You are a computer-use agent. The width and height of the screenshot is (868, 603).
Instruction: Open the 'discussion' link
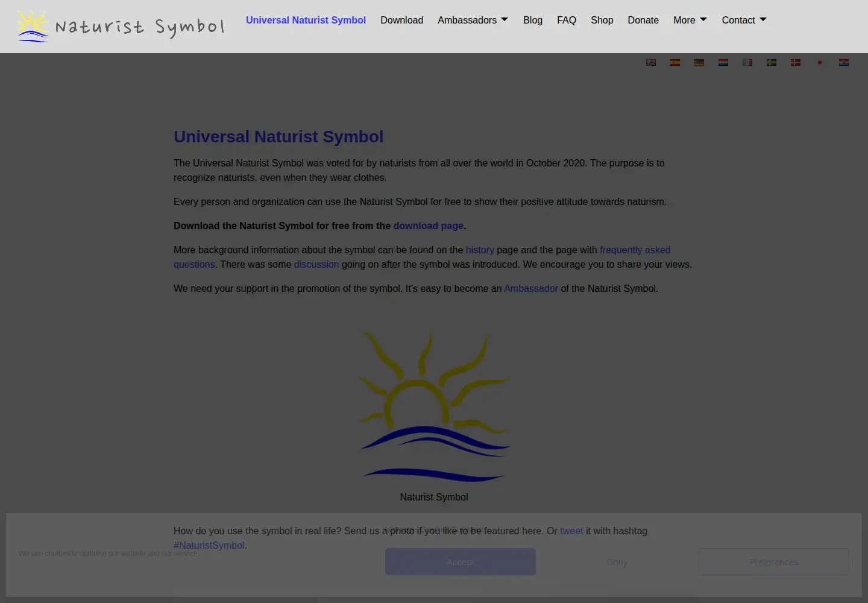pos(316,264)
